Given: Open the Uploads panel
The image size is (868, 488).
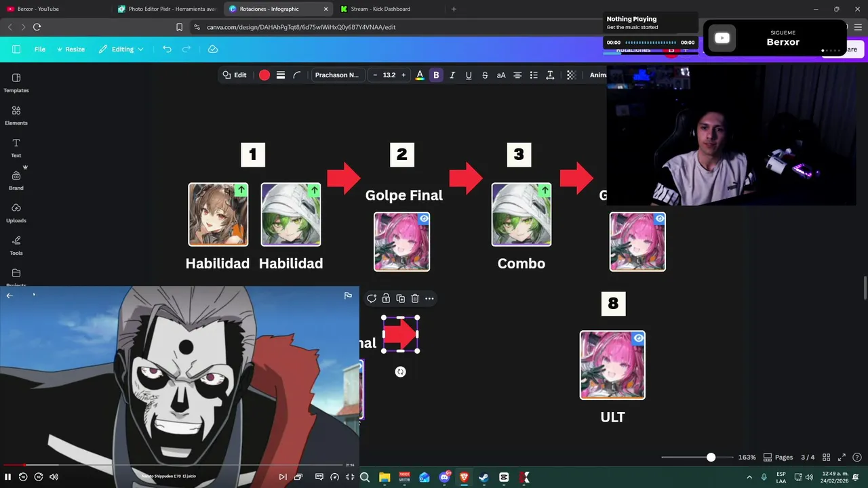Looking at the screenshot, I should pos(16,213).
